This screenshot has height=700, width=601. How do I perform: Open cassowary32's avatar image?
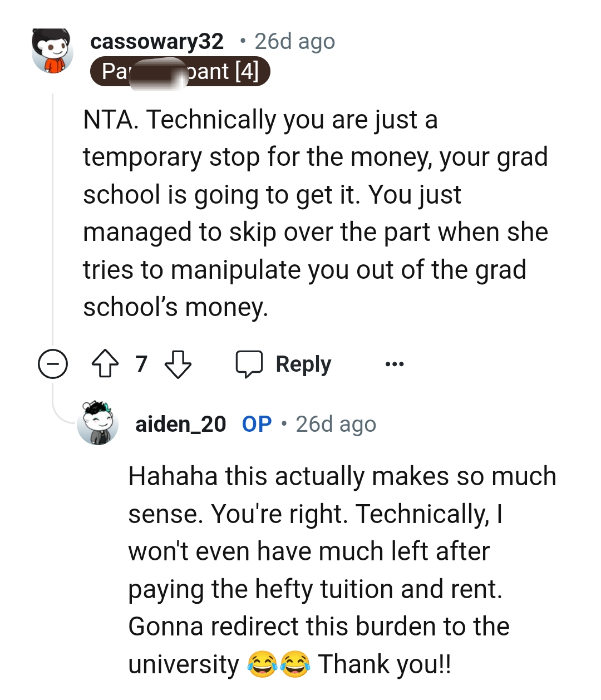pos(52,51)
